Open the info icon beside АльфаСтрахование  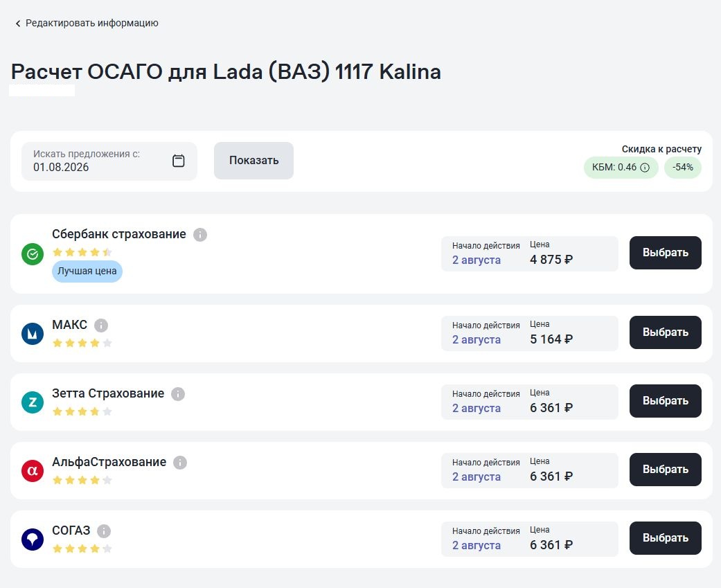pyautogui.click(x=180, y=463)
